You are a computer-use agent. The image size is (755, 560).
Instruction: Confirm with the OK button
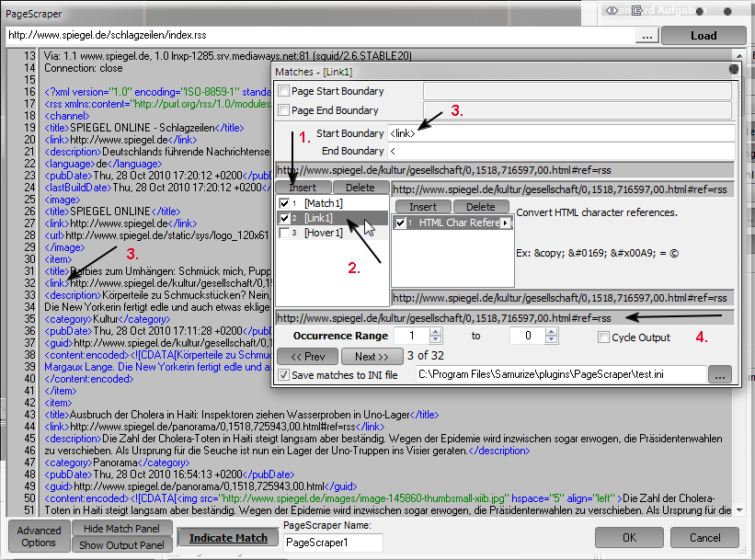(x=629, y=537)
